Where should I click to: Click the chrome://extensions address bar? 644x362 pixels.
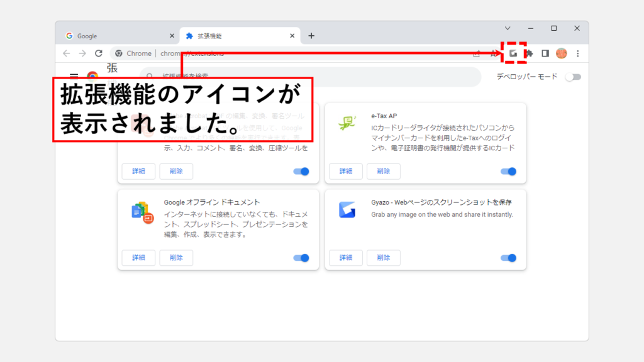point(283,53)
